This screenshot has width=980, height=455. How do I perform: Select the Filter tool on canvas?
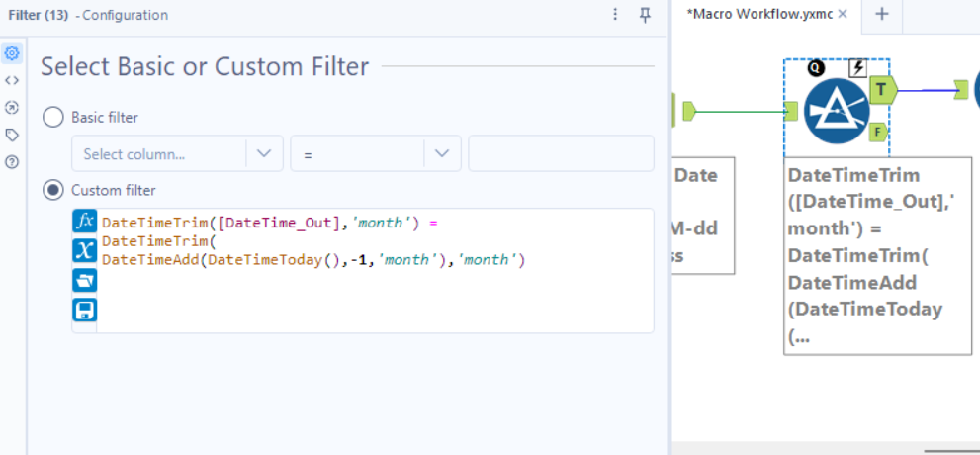[x=836, y=110]
